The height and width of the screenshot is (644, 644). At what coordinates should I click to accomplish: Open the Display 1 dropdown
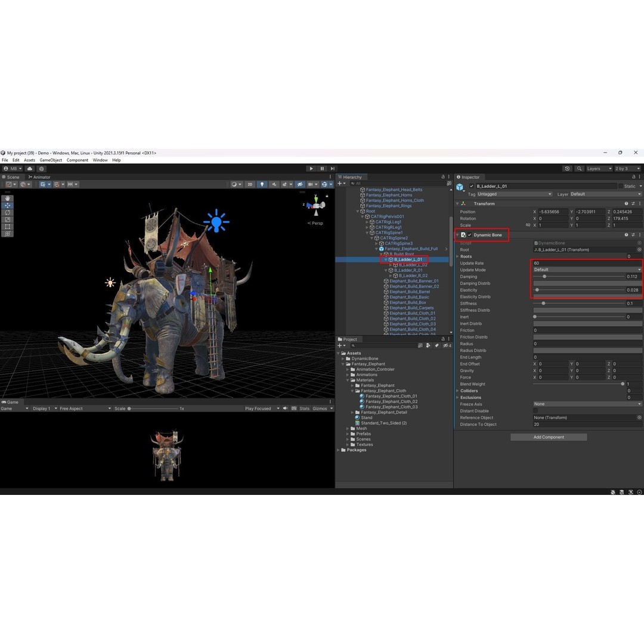(x=44, y=408)
